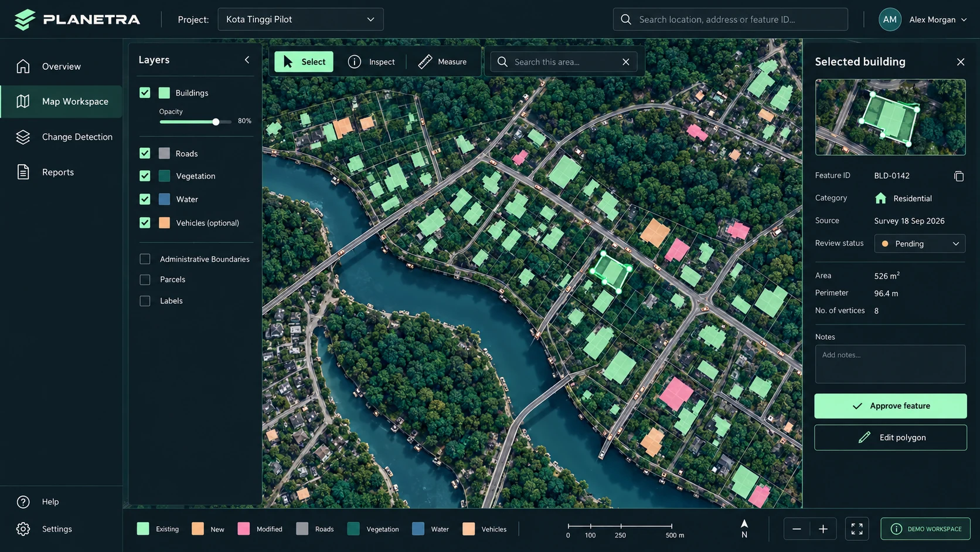Activate the Measure ruler tool
The height and width of the screenshot is (552, 980).
(x=443, y=62)
